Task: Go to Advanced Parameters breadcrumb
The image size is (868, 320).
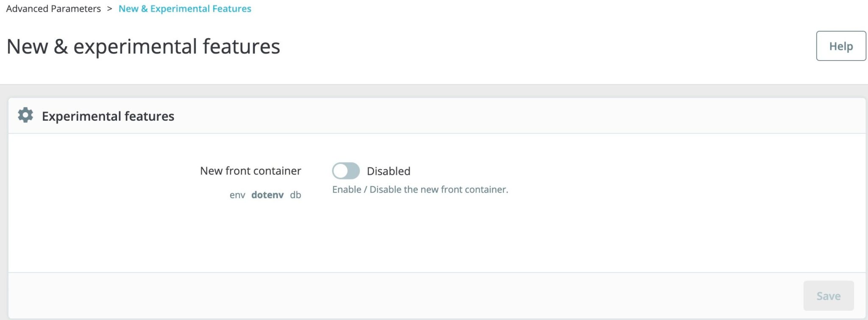Action: coord(53,8)
